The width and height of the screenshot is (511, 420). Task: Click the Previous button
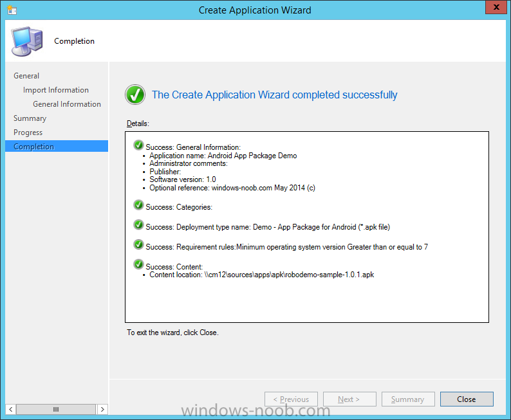pyautogui.click(x=291, y=399)
